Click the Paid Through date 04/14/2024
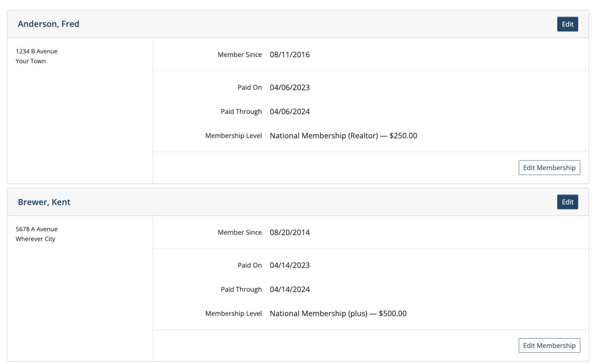 [289, 289]
